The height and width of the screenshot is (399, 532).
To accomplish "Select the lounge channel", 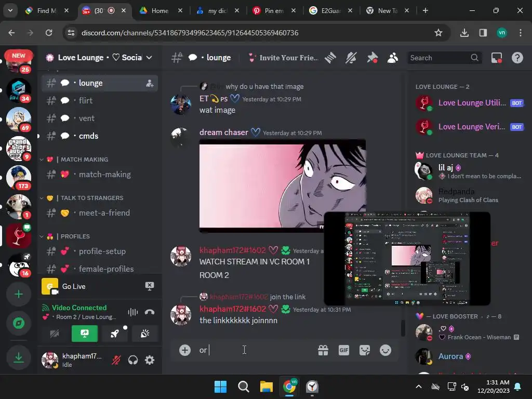I will point(100,83).
